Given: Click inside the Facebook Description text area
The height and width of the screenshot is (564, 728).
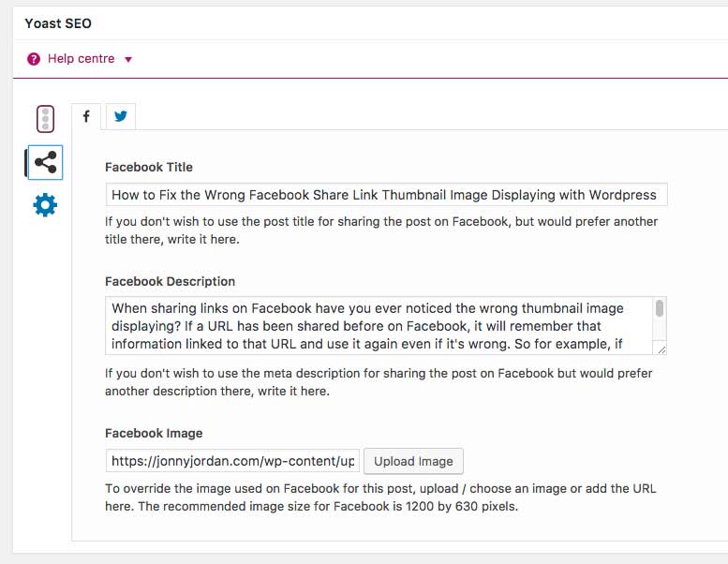Looking at the screenshot, I should pos(379,326).
